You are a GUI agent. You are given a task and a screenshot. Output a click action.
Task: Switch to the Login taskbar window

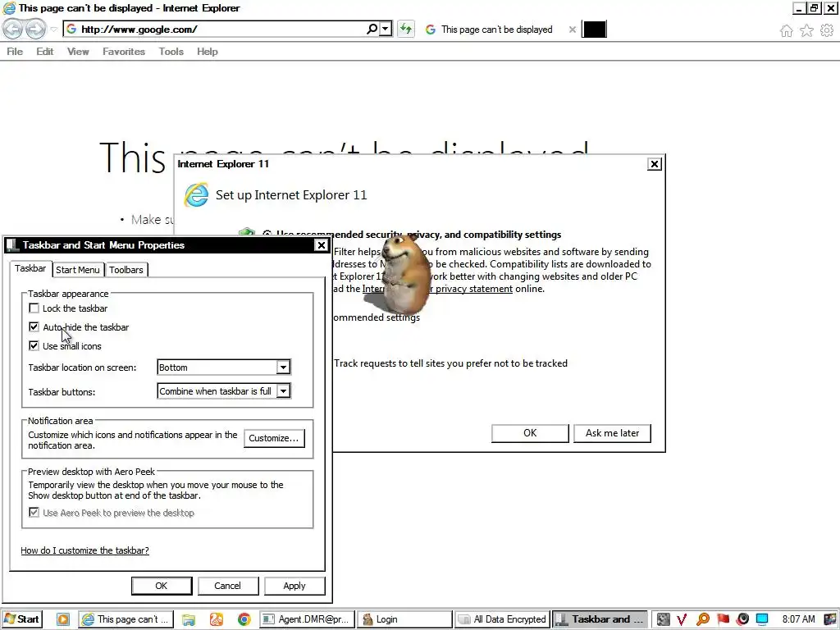click(x=404, y=619)
